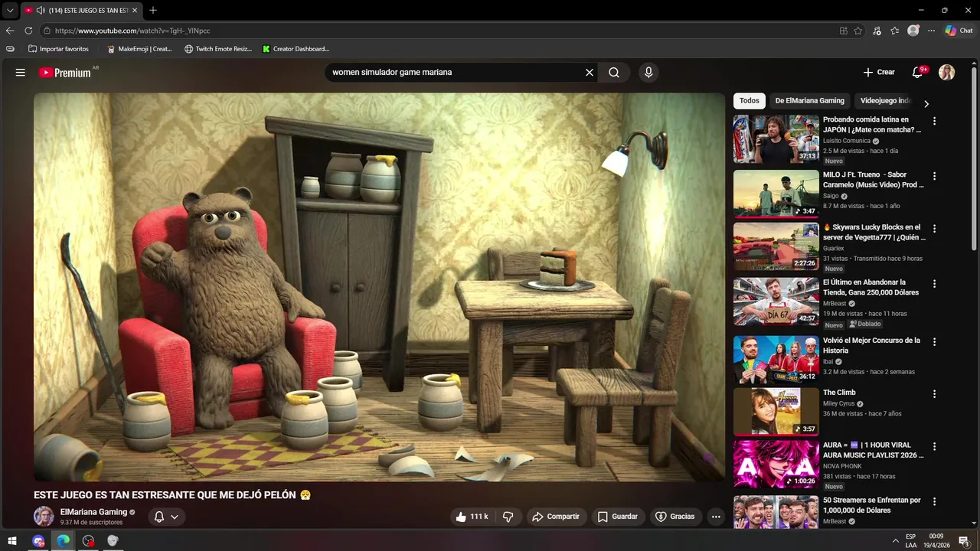Open MrBeast El Último en Abandonar thumbnail
This screenshot has height=551, width=980.
pos(776,302)
